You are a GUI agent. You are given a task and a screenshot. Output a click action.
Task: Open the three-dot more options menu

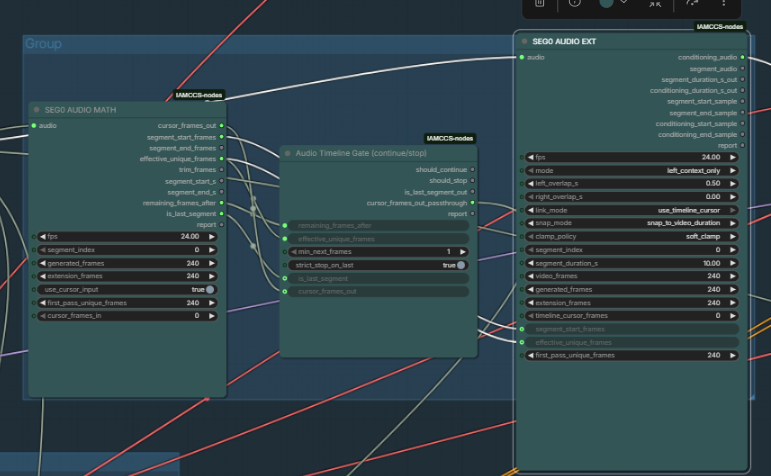tap(724, 3)
